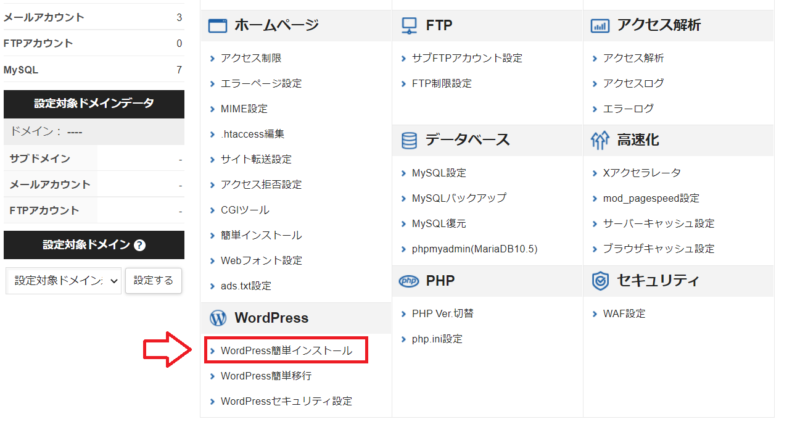800x435 pixels.
Task: Click the 設定する button
Action: tap(153, 281)
